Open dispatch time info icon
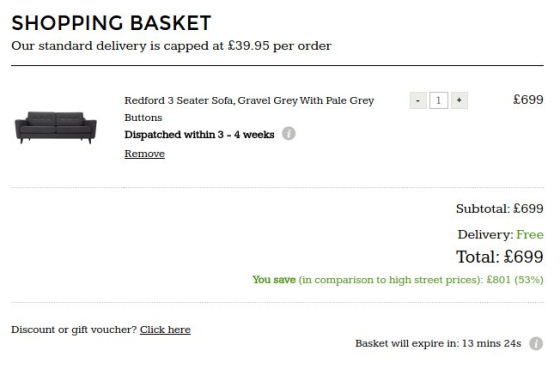This screenshot has height=369, width=560. (x=289, y=134)
